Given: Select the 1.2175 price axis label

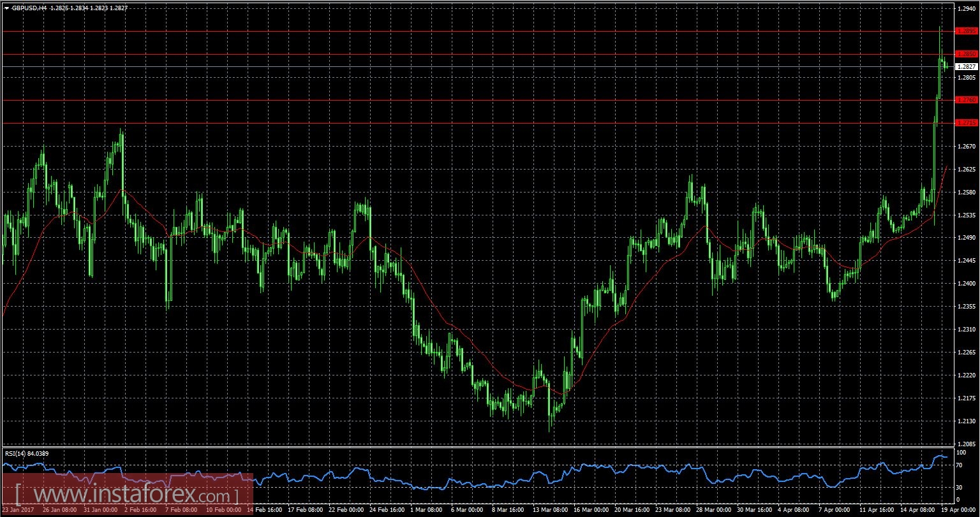Looking at the screenshot, I should click(x=967, y=398).
